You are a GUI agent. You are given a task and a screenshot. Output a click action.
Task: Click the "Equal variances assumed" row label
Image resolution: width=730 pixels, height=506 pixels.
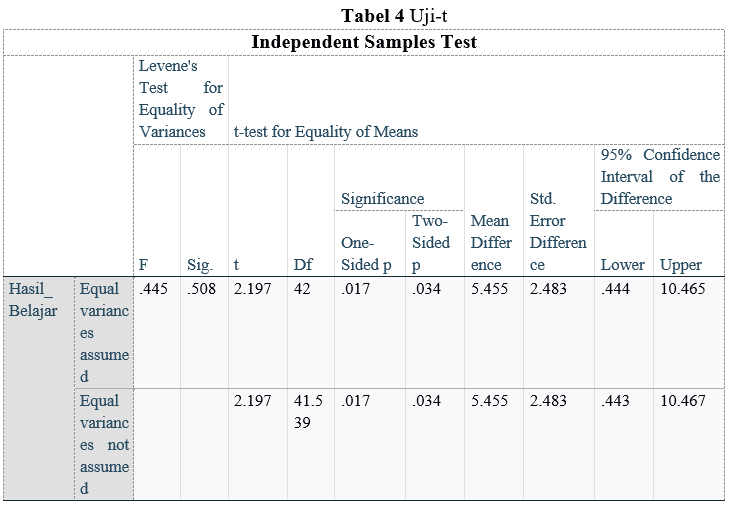click(104, 332)
